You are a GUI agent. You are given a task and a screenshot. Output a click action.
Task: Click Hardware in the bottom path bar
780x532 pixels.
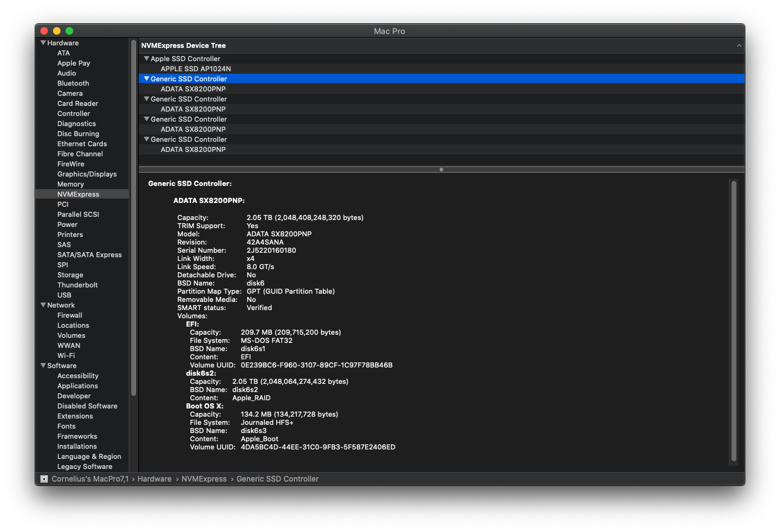point(154,479)
